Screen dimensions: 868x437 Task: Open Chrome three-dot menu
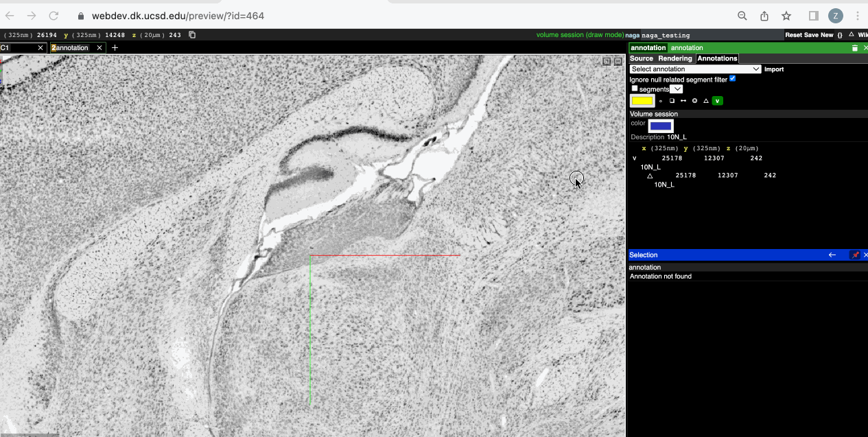point(858,16)
